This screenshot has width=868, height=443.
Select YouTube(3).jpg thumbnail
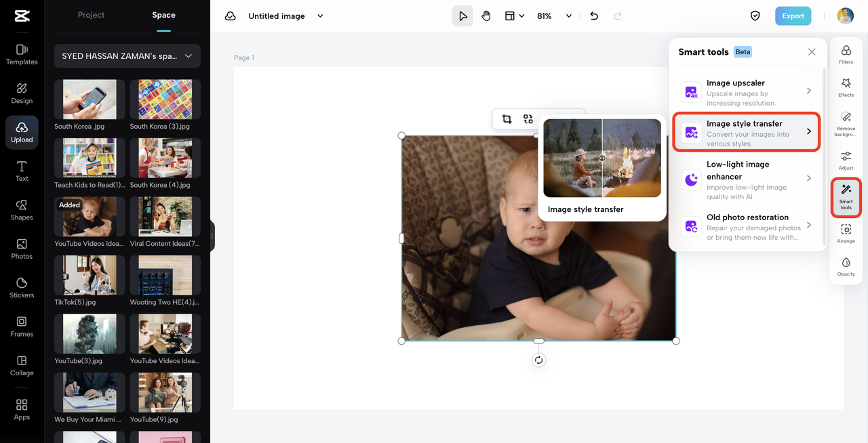coord(90,334)
